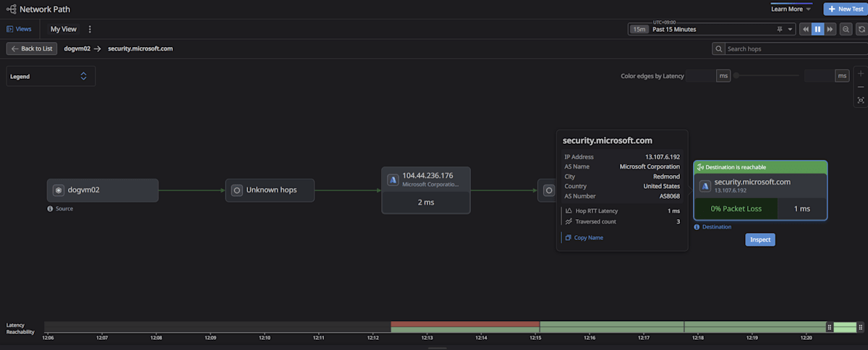
Task: Click the Copy Name link
Action: (588, 237)
